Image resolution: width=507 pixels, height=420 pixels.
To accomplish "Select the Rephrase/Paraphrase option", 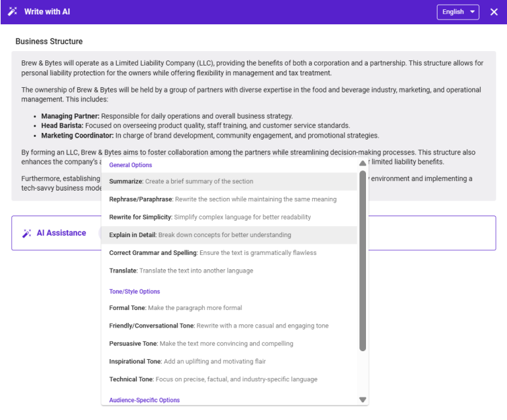I will (x=229, y=199).
